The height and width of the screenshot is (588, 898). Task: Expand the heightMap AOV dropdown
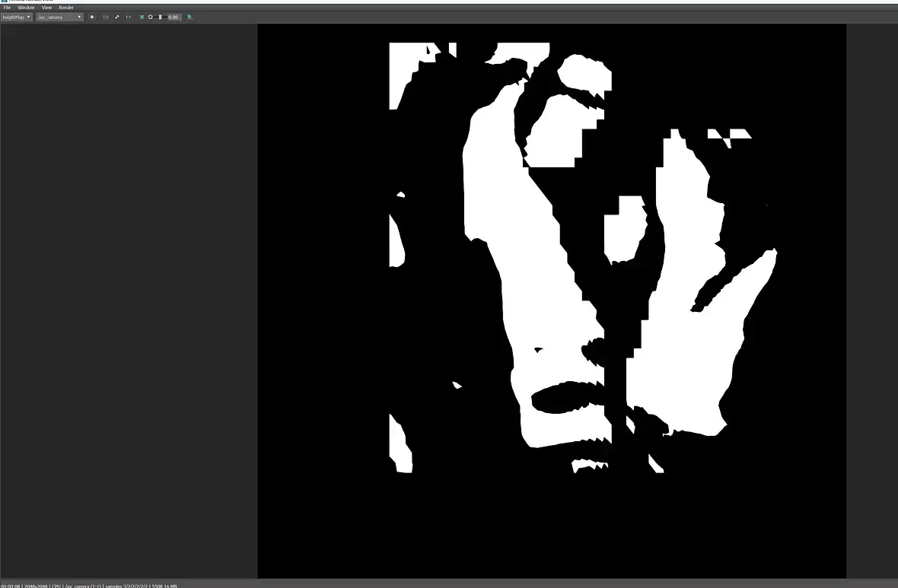pos(16,17)
